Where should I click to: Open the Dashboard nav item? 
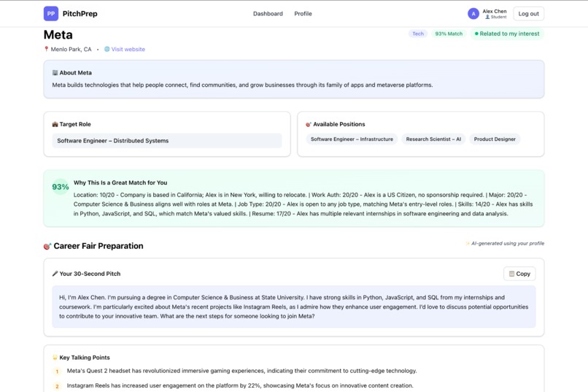click(268, 13)
